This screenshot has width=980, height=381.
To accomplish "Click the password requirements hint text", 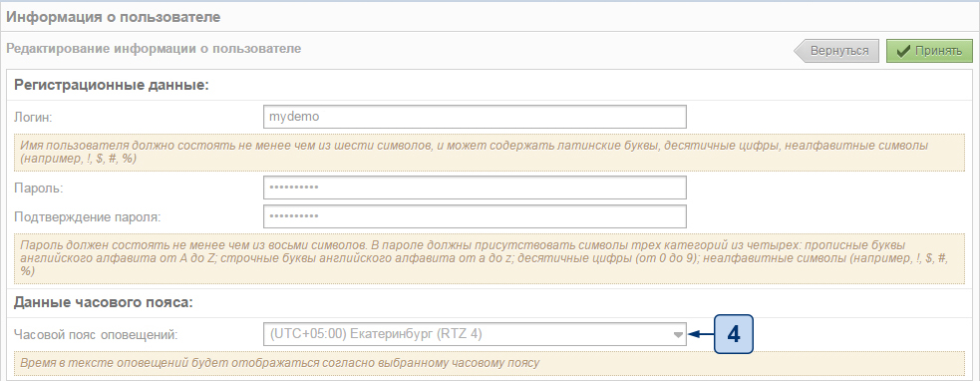I will click(x=490, y=258).
